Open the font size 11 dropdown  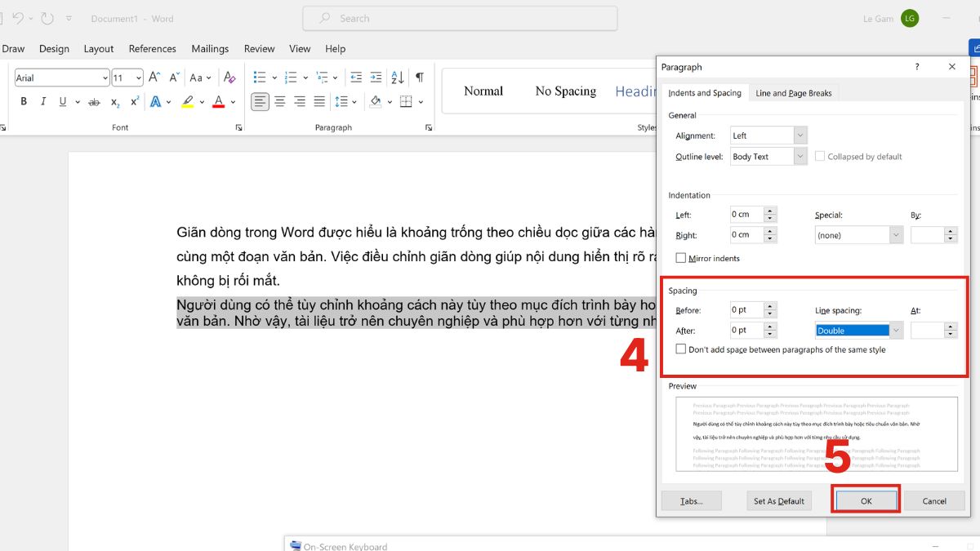(x=139, y=78)
